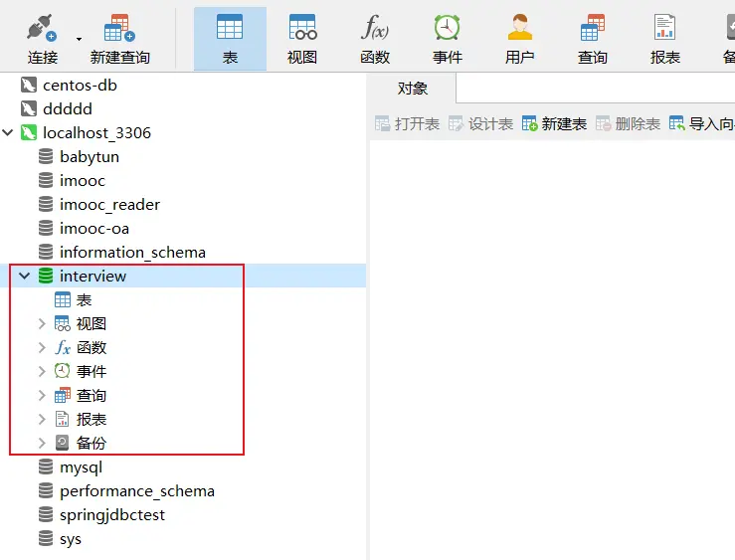Viewport: 735px width, 560px height.
Task: Select the centos-db connection
Action: tap(80, 86)
